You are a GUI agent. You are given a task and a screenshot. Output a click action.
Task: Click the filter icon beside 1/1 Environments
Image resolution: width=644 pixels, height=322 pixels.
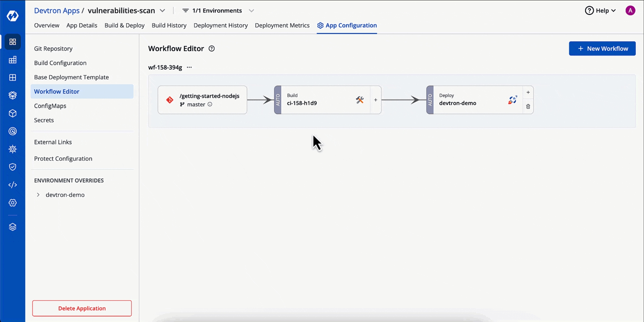tap(185, 11)
